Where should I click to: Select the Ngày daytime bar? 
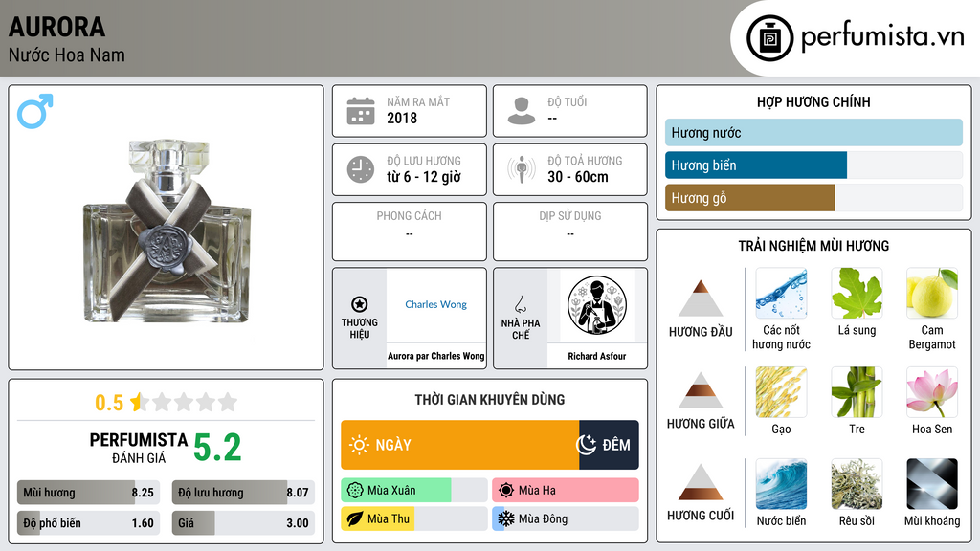tap(460, 445)
